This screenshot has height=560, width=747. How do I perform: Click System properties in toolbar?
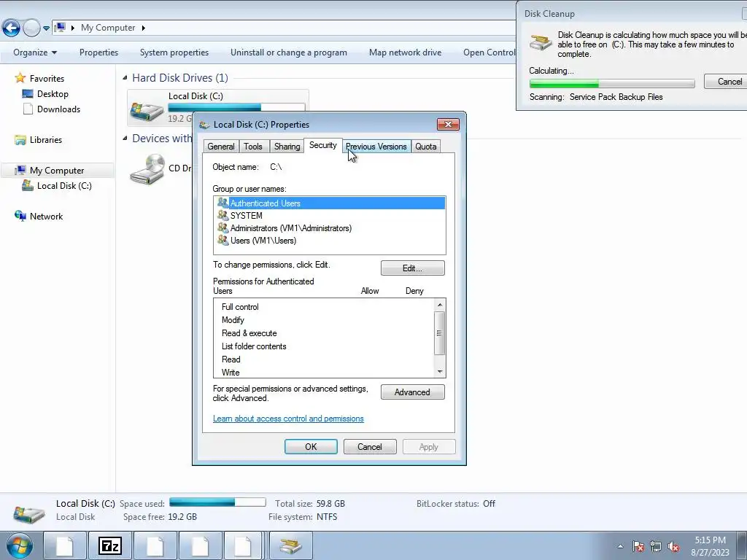[174, 52]
